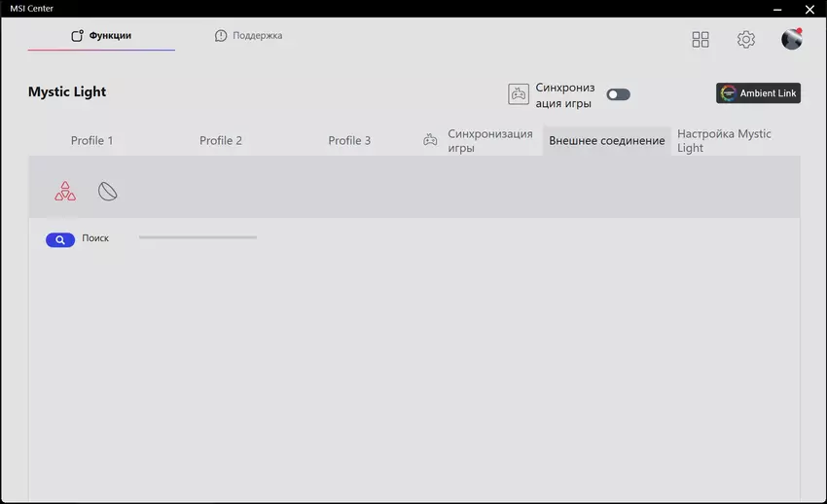
Task: Minimize the MSI Center window
Action: (776, 10)
